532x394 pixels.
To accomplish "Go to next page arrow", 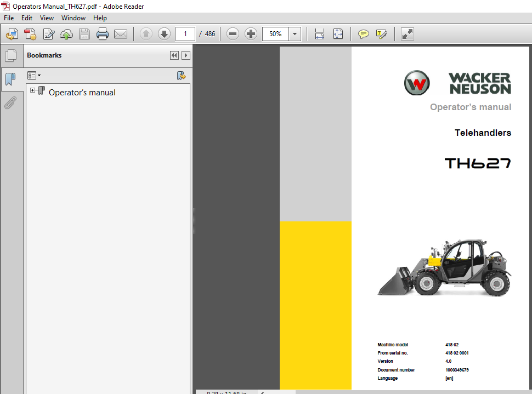I will [x=164, y=34].
